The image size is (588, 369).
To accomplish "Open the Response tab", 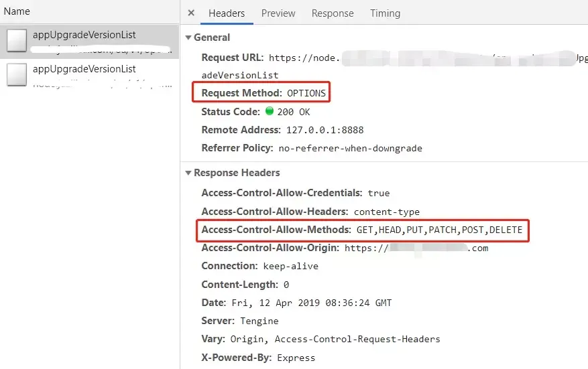I will coord(333,13).
